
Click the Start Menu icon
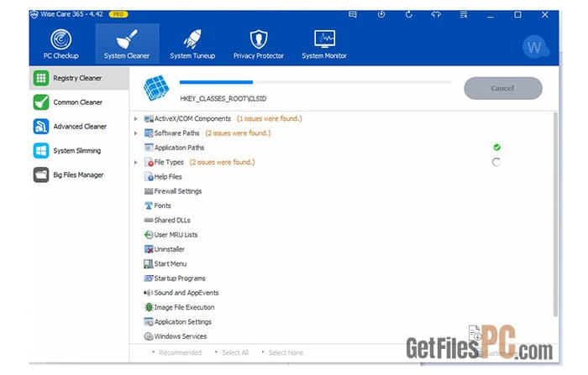point(149,263)
